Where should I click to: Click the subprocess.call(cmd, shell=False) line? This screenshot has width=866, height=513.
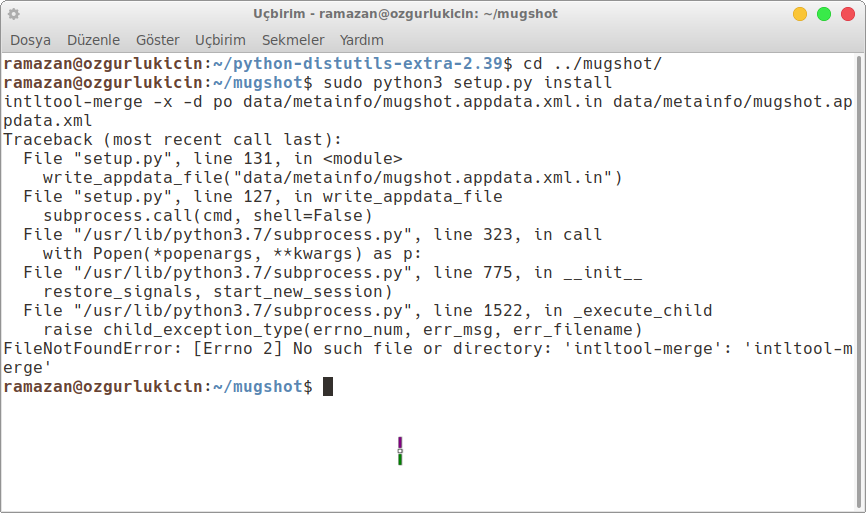click(x=208, y=216)
